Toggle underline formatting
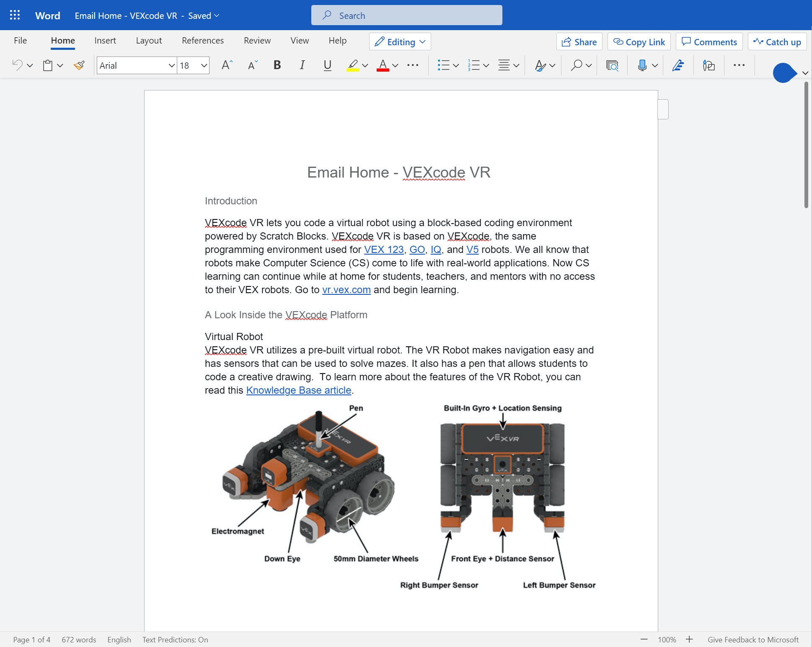Screen dimensions: 812x647 click(x=327, y=65)
